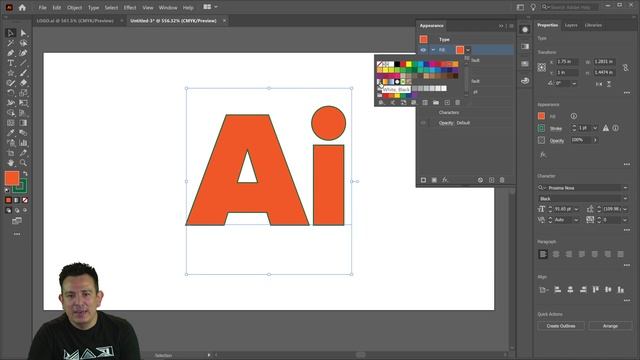Select the Eyedropper tool
Image resolution: width=640 pixels, height=360 pixels.
tap(11, 133)
